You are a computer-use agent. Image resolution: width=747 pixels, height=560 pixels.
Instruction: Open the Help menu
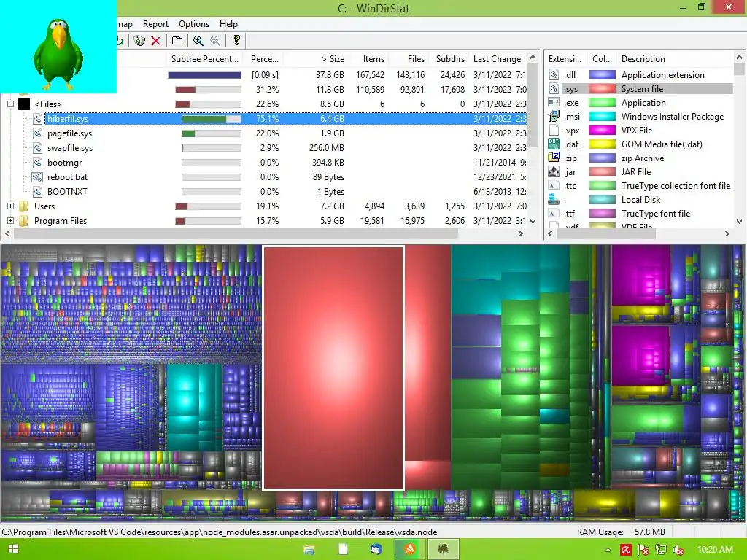click(x=228, y=24)
